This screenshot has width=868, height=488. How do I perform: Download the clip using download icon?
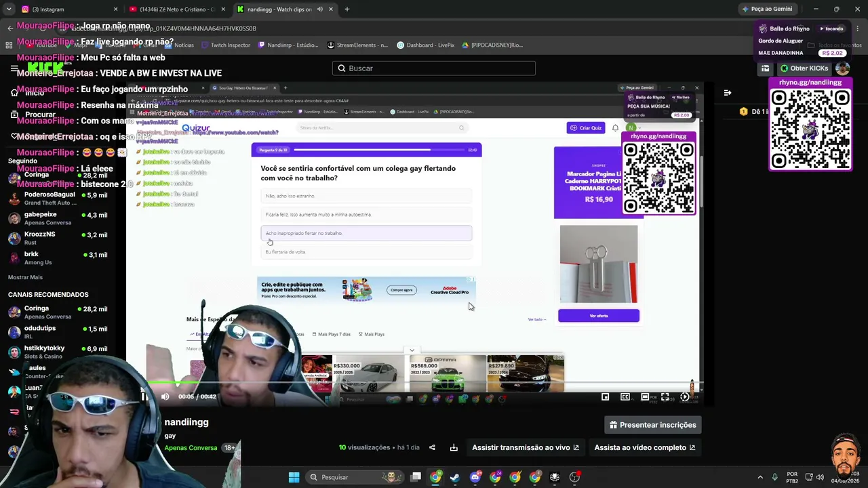454,447
